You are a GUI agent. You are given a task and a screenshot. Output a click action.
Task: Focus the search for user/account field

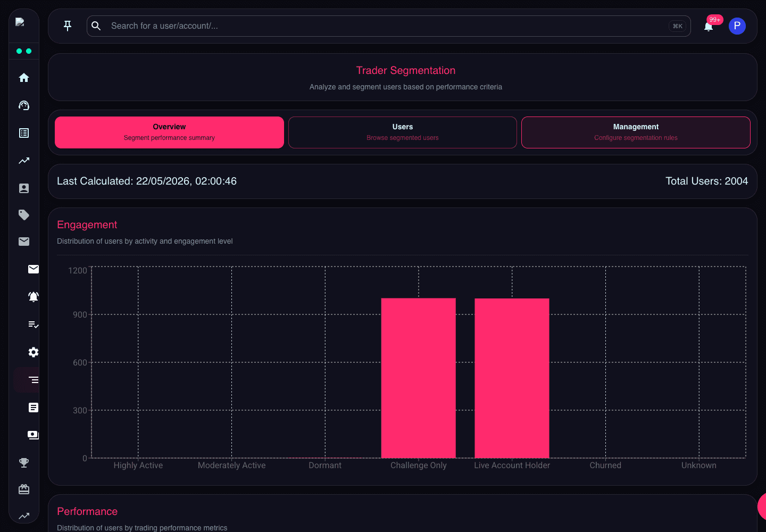pos(388,26)
